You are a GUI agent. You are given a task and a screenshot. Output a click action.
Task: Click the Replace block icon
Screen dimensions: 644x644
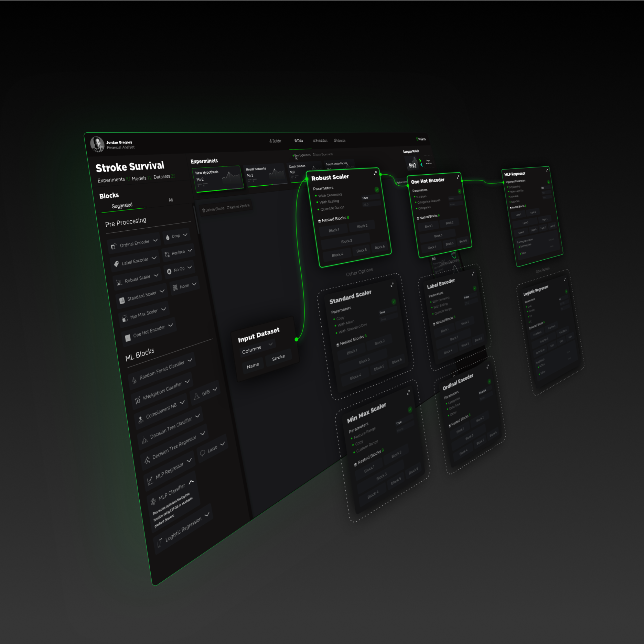[167, 254]
